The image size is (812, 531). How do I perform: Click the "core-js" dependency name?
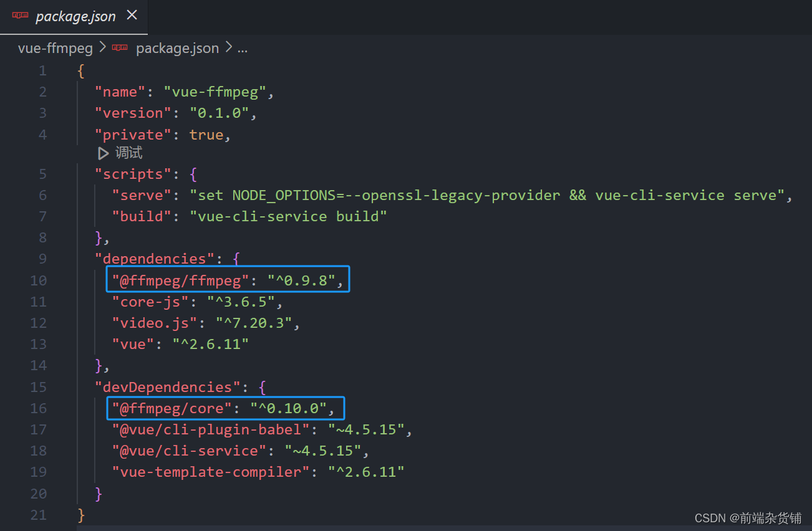(150, 302)
